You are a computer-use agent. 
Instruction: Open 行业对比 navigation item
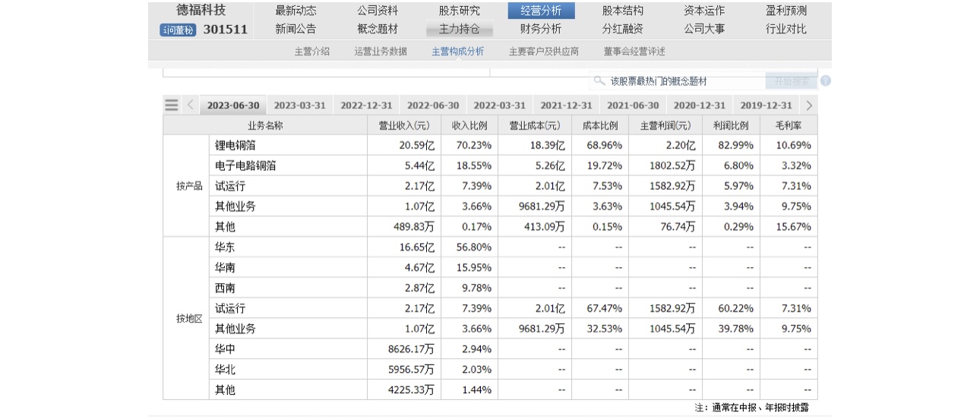(x=786, y=29)
